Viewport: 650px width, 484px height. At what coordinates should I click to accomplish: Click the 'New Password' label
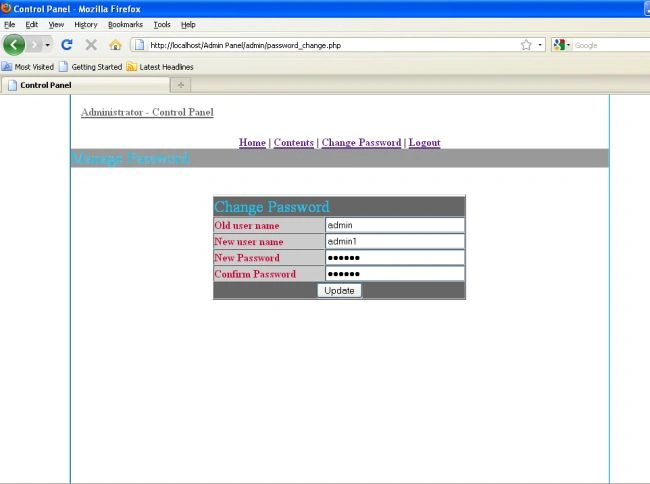pyautogui.click(x=247, y=258)
